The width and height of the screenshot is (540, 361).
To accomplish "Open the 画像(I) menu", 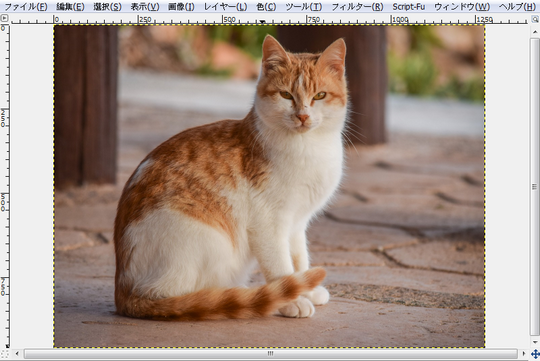I will (x=181, y=6).
